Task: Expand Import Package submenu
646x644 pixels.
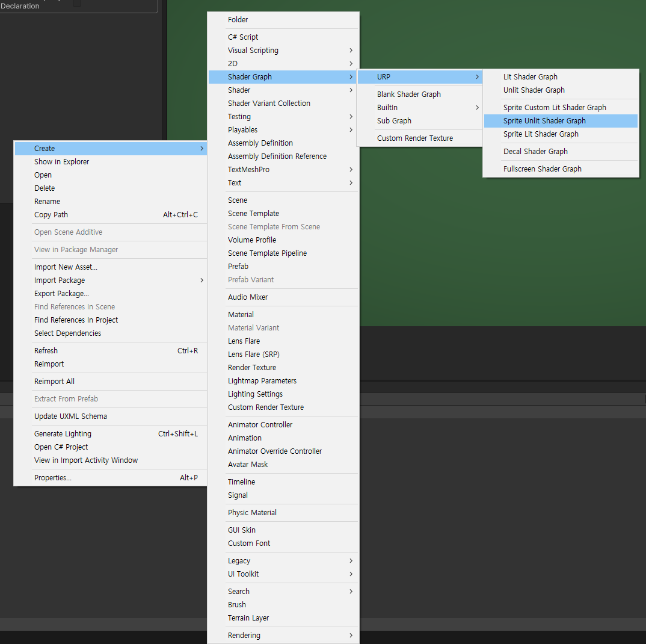Action: pyautogui.click(x=111, y=280)
